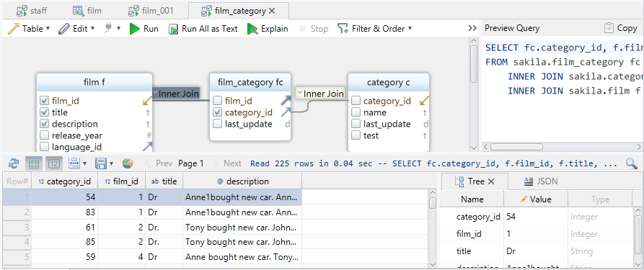Screen dimensions: 644x270
Task: Toggle the numeric record view icon
Action: [x=54, y=163]
